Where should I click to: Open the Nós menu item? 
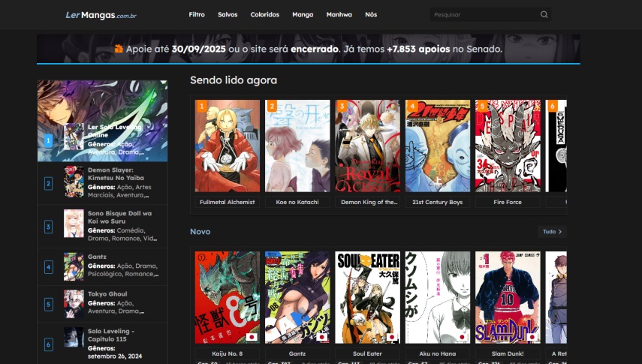pyautogui.click(x=371, y=14)
